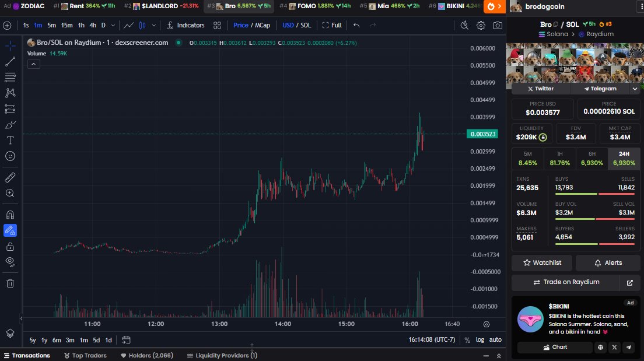Collapse the indicator legend chevron
Image resolution: width=644 pixels, height=361 pixels.
[34, 64]
